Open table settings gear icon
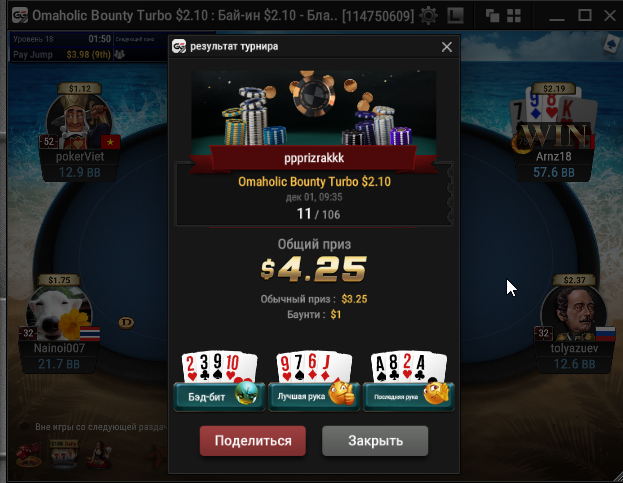The image size is (623, 483). pos(428,15)
